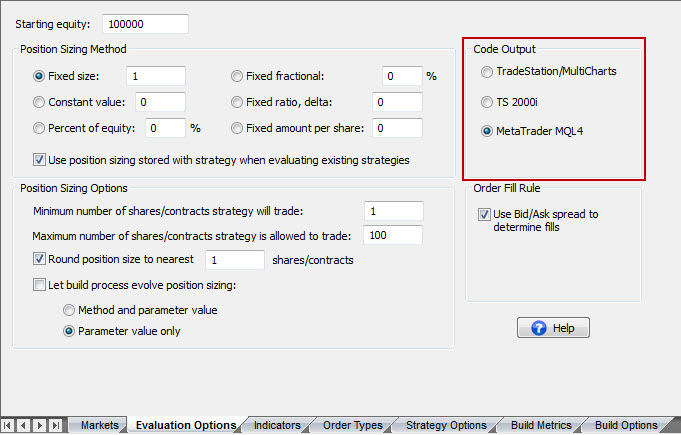The image size is (681, 435).
Task: Choose Percent of equity sizing method
Action: tap(39, 128)
